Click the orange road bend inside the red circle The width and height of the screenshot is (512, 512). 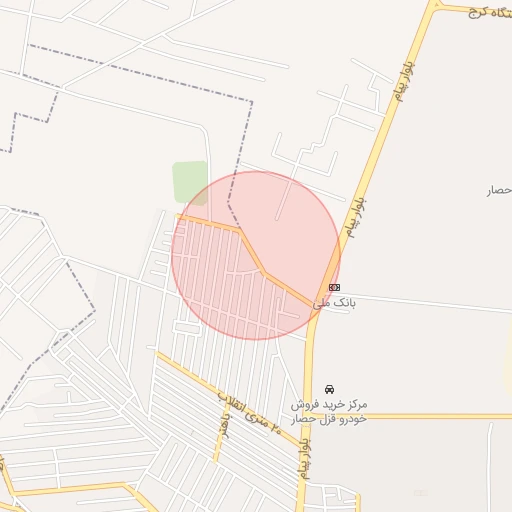click(x=264, y=272)
